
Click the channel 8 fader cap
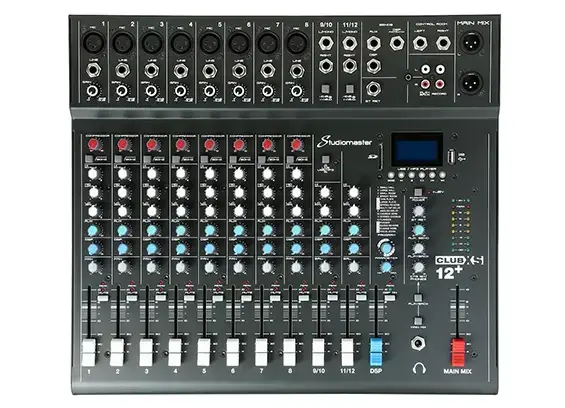[x=290, y=352]
